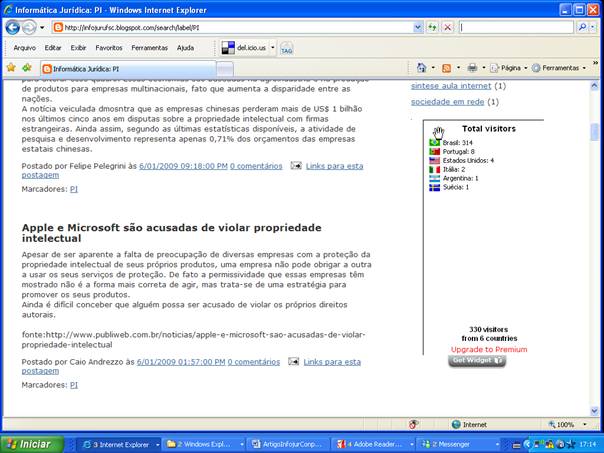This screenshot has height=453, width=604.
Task: Open the Favoritos menu
Action: (109, 47)
